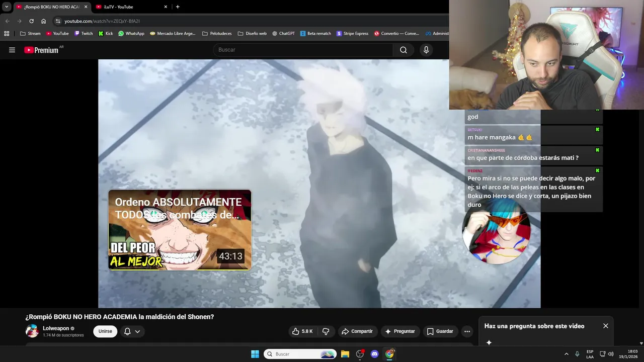Open the Beta rematch bookmark
This screenshot has width=644, height=362.
coord(315,34)
